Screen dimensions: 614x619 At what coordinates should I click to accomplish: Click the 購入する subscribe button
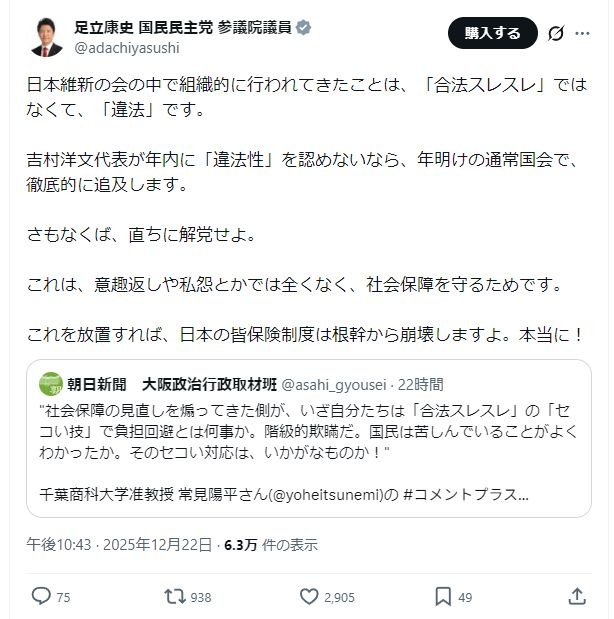[x=492, y=33]
